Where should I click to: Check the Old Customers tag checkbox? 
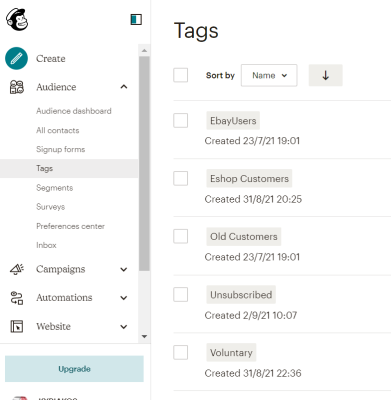tap(180, 236)
